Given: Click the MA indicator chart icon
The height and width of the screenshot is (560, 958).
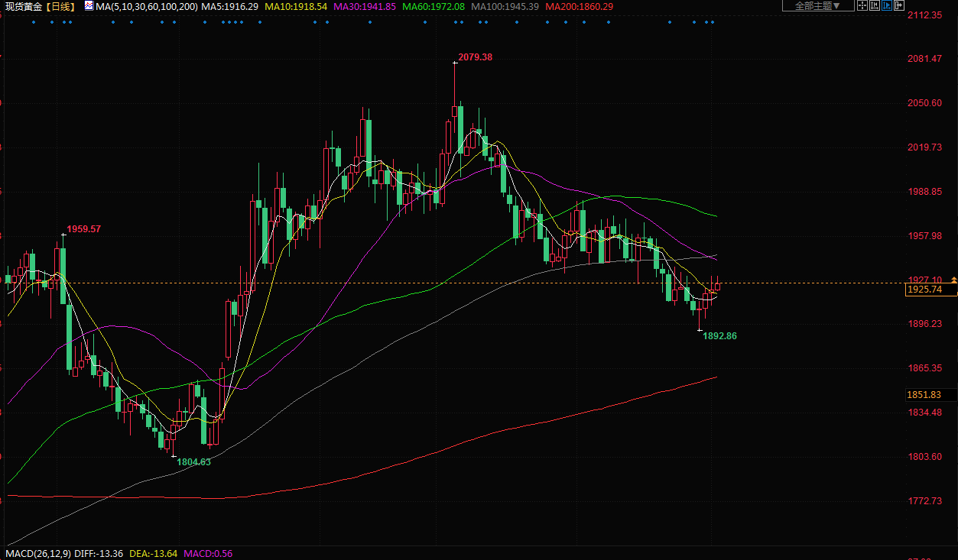Looking at the screenshot, I should pyautogui.click(x=89, y=6).
